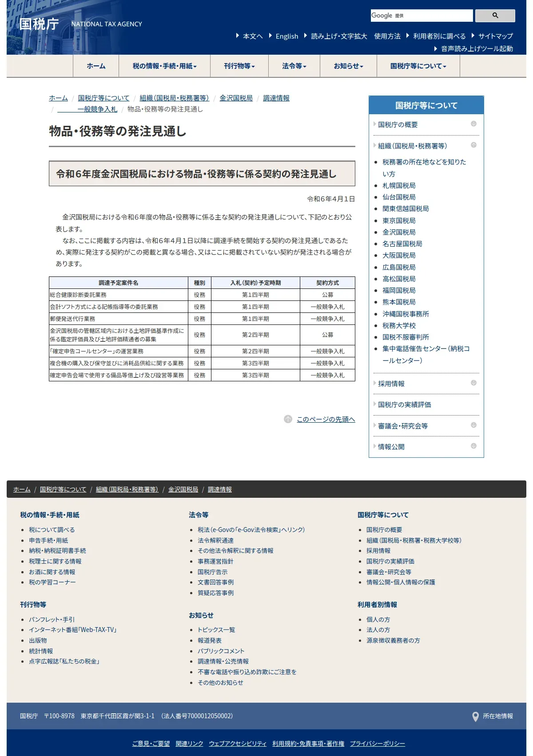Open 国税不服審判所 in sidebar list

(x=406, y=337)
